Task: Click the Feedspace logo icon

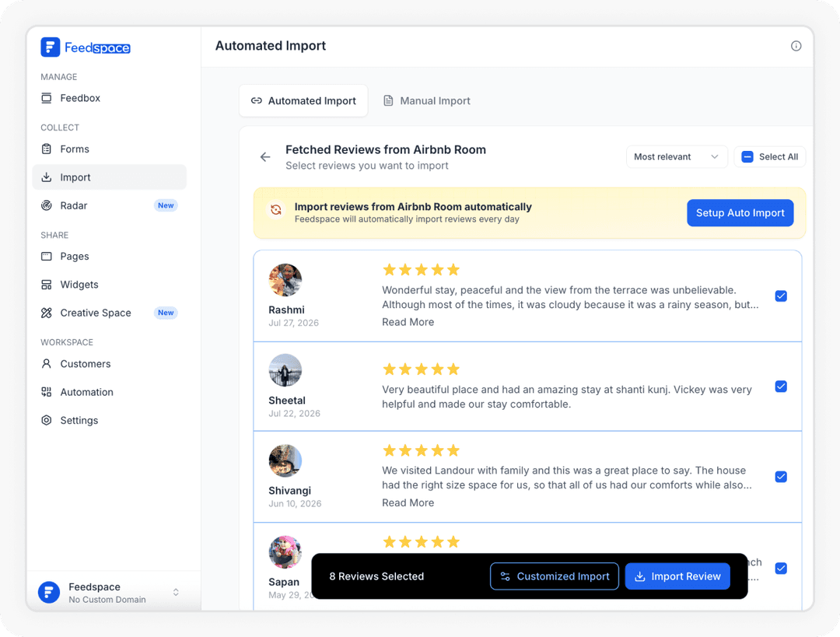Action: point(50,47)
